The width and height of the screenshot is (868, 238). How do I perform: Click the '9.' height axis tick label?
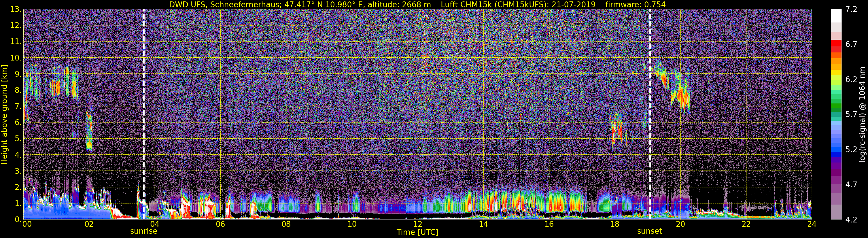(x=18, y=74)
